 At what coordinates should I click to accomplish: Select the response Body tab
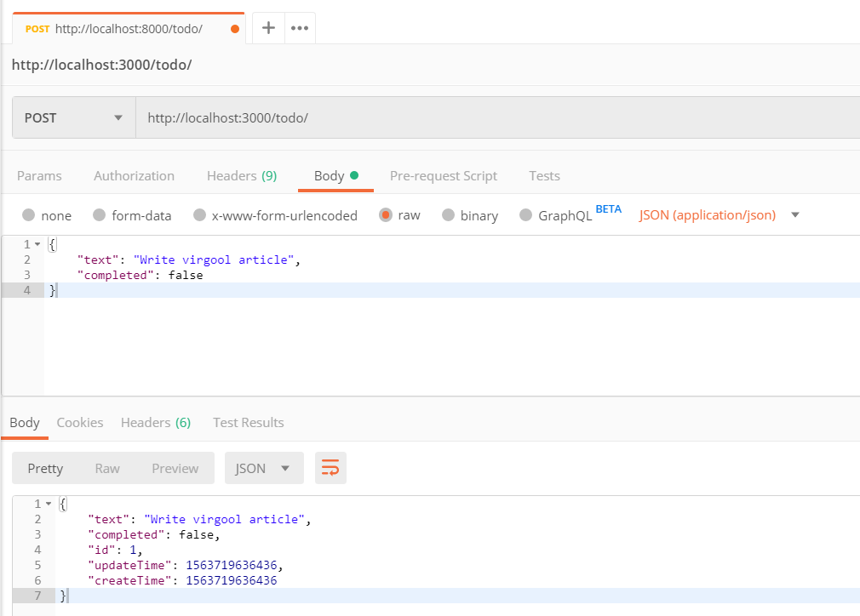coord(25,423)
